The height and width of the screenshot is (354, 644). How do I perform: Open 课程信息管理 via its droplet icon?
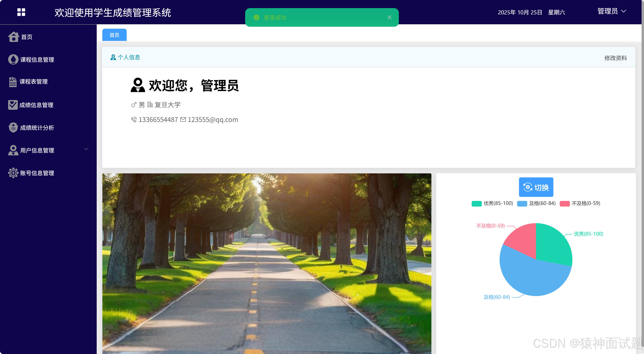[x=14, y=59]
